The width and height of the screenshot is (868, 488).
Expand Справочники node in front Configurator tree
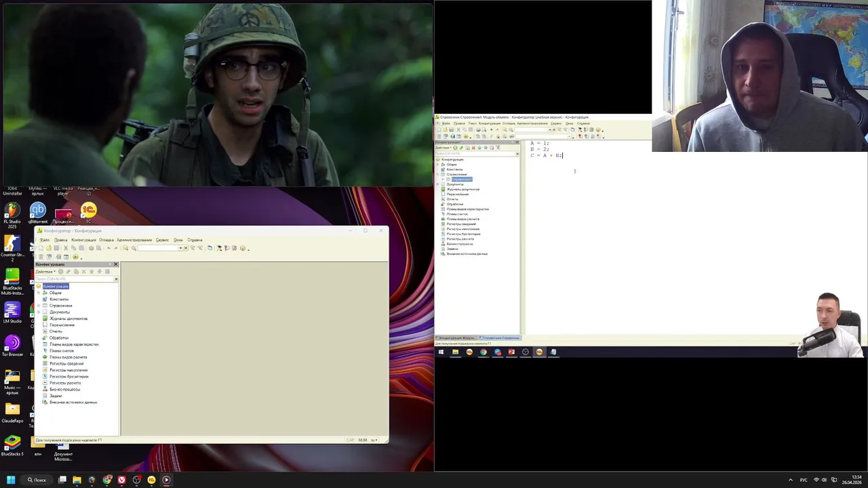(39, 306)
